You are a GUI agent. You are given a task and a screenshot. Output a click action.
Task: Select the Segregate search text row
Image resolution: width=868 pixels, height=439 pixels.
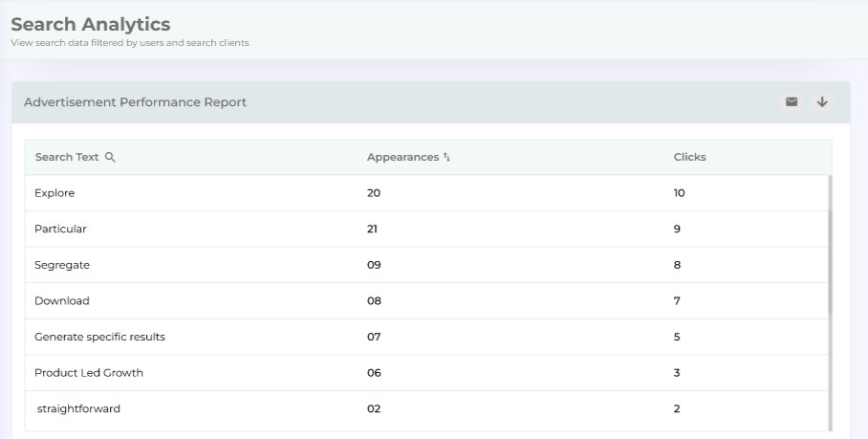[x=62, y=265]
